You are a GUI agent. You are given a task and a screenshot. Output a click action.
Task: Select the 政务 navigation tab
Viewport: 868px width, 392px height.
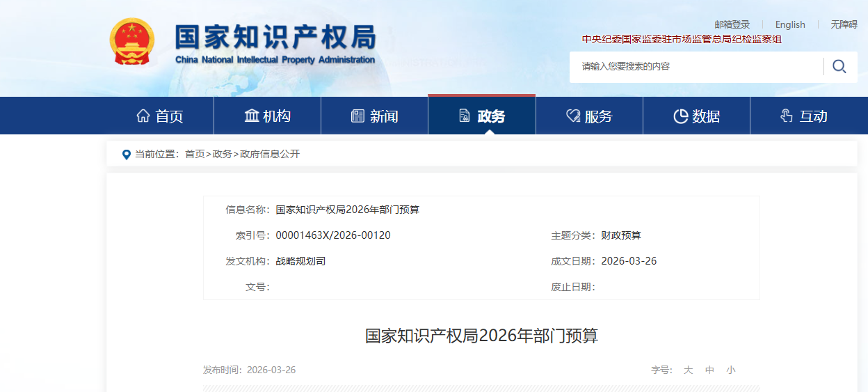(x=482, y=116)
